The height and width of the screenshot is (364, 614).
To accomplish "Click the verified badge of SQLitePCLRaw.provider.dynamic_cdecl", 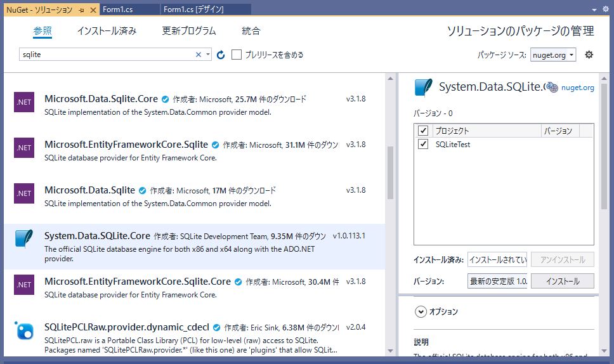I will (216, 328).
